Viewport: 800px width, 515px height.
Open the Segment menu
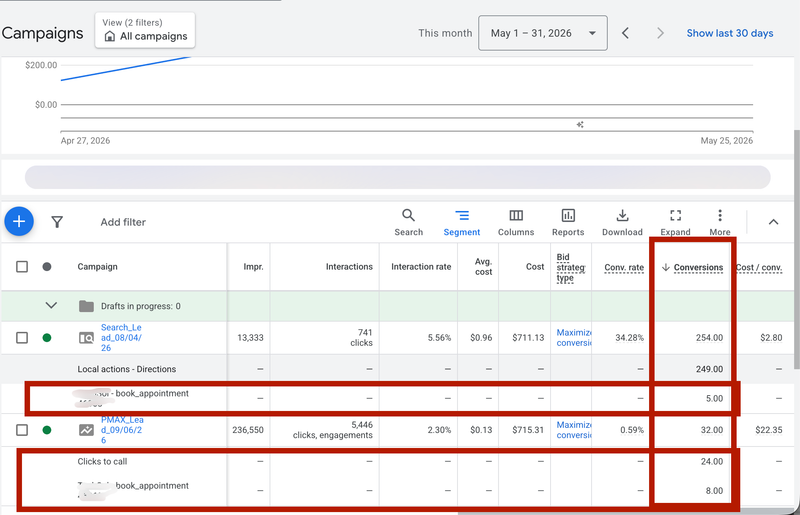(462, 223)
